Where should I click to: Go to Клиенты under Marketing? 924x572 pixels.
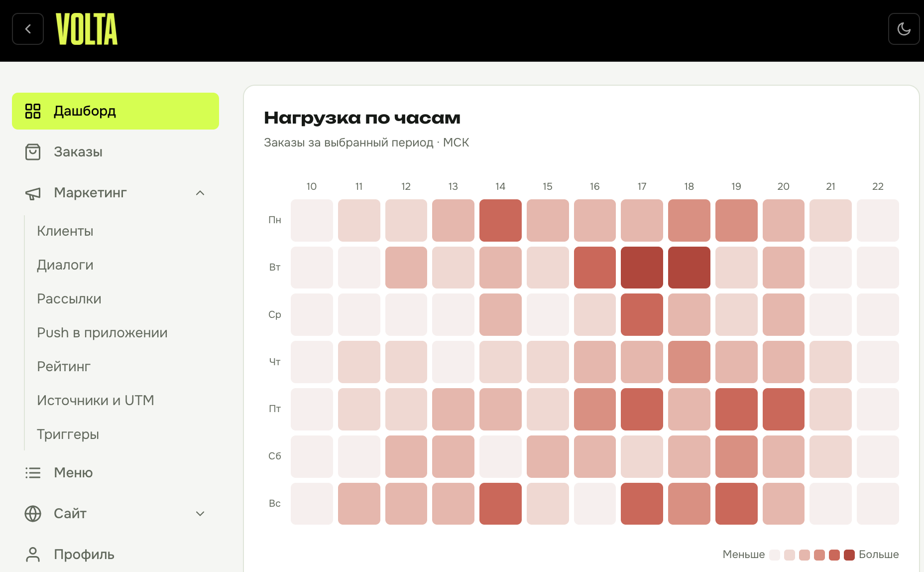[65, 231]
